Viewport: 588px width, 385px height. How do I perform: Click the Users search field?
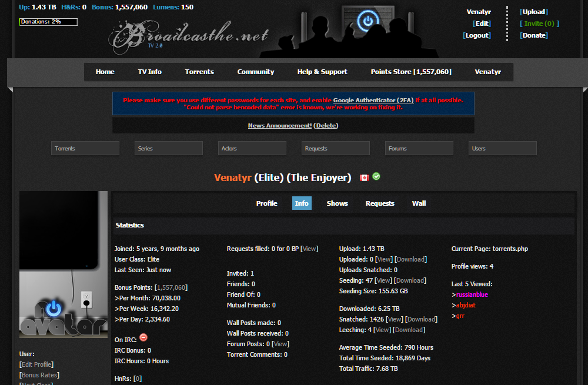503,148
